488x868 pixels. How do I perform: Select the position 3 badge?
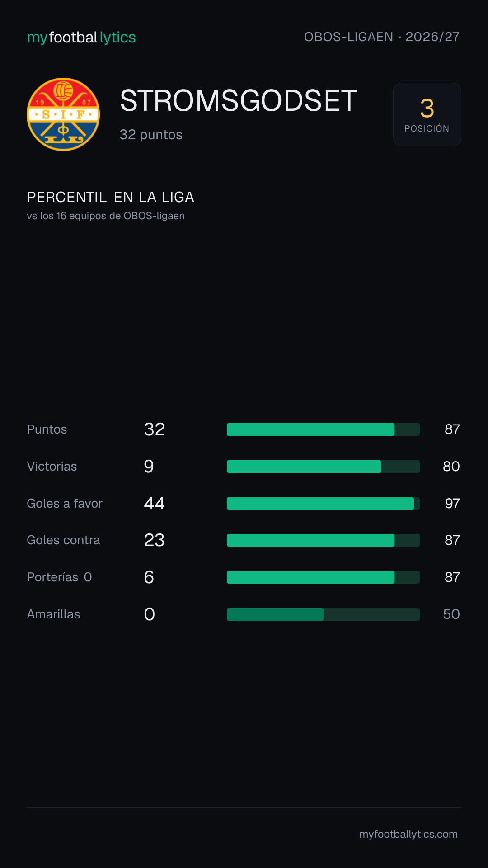427,114
